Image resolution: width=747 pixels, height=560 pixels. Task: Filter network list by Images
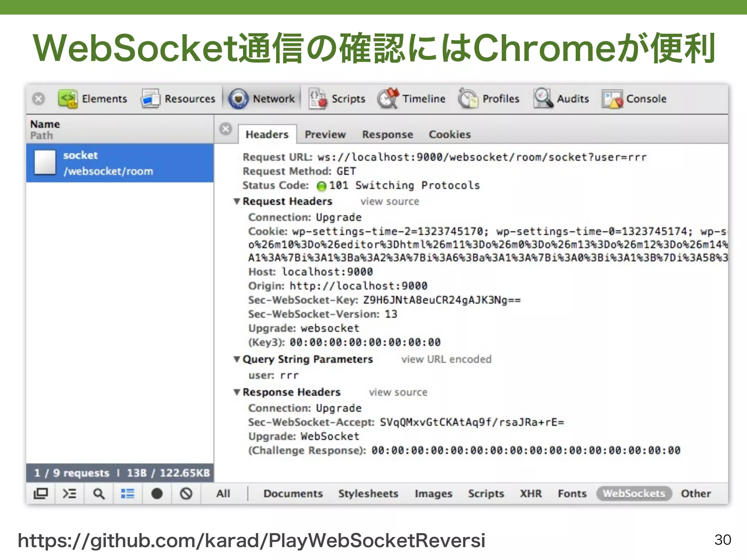(x=433, y=494)
